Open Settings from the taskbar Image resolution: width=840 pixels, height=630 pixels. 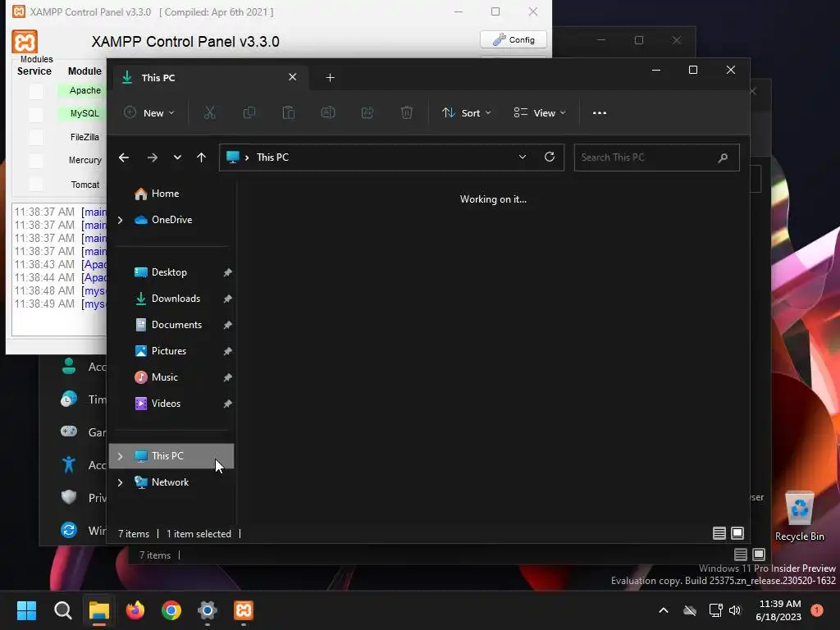point(208,610)
